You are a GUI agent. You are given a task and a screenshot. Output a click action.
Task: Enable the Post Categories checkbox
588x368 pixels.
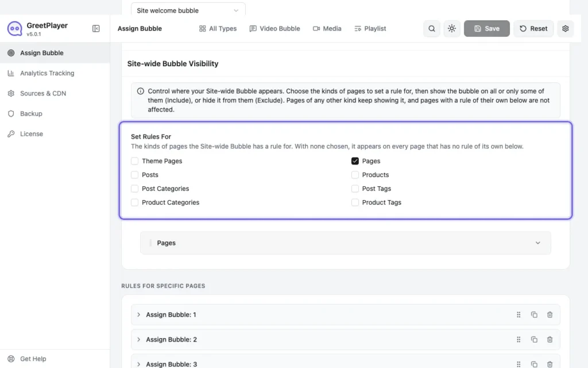[134, 189]
